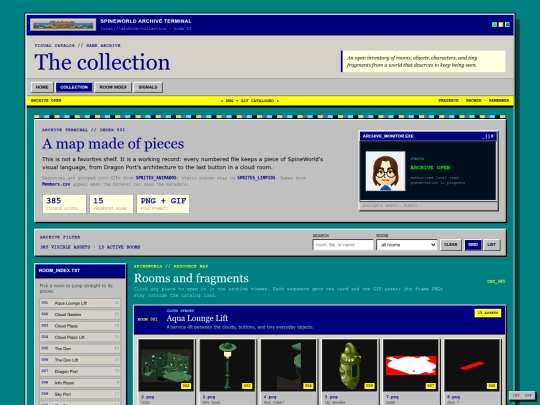Jump to The Den Lift room

coord(80,360)
